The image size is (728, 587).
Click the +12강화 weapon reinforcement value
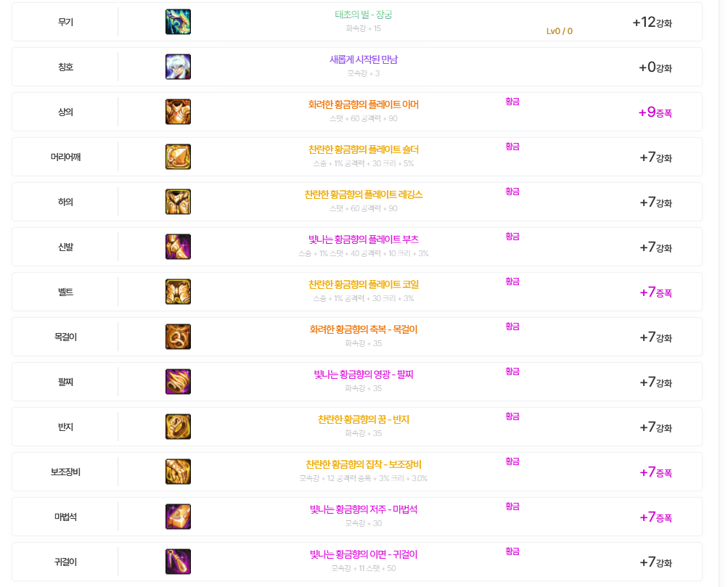(653, 22)
